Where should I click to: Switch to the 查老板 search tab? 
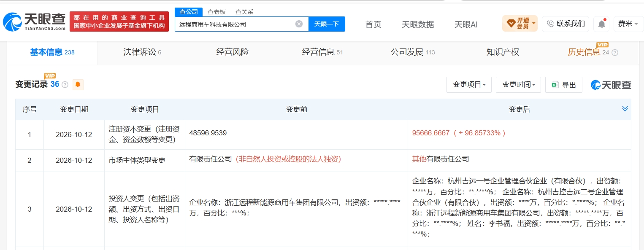click(216, 12)
